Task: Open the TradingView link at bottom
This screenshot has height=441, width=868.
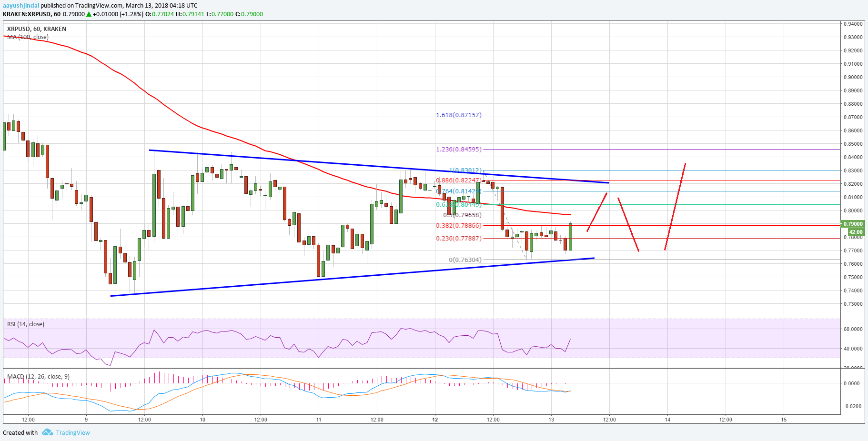Action: point(73,432)
